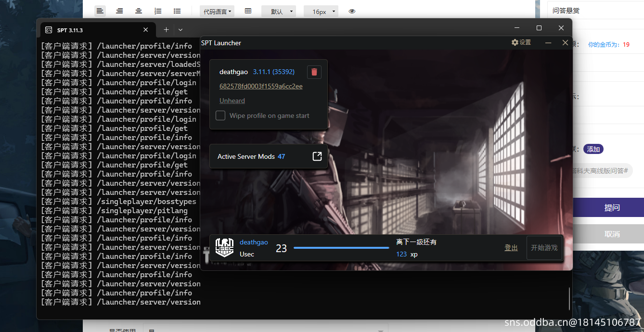Insert a numbered list in the editor
The image size is (644, 332).
[x=158, y=11]
